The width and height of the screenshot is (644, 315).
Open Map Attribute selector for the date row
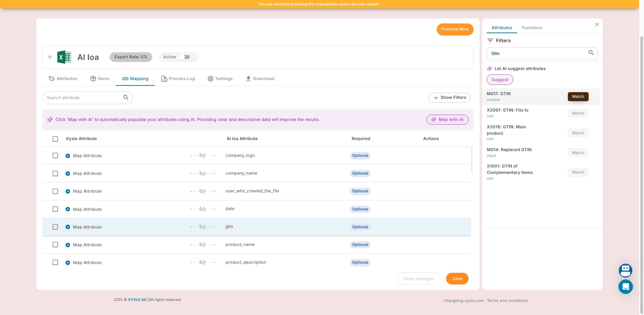coord(87,209)
